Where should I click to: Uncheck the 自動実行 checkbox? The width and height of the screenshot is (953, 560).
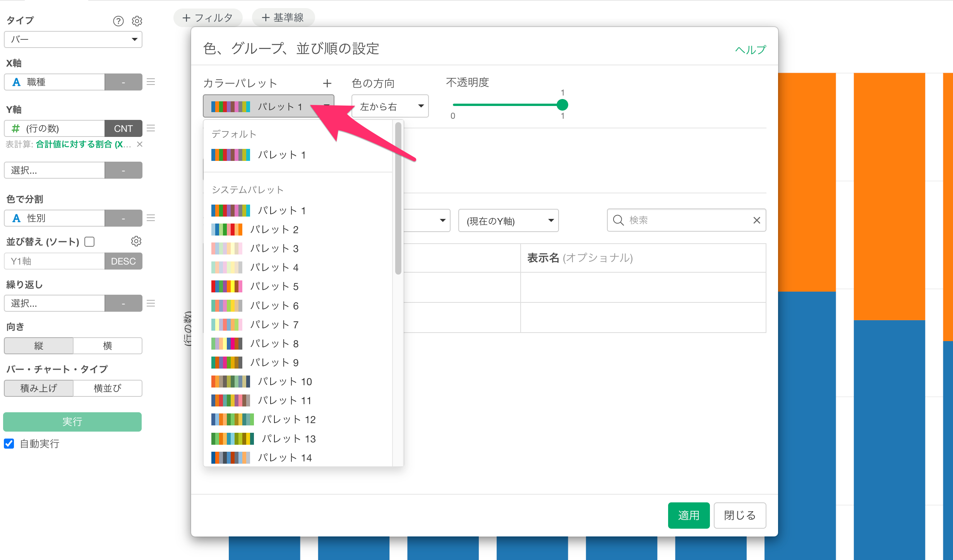tap(9, 444)
